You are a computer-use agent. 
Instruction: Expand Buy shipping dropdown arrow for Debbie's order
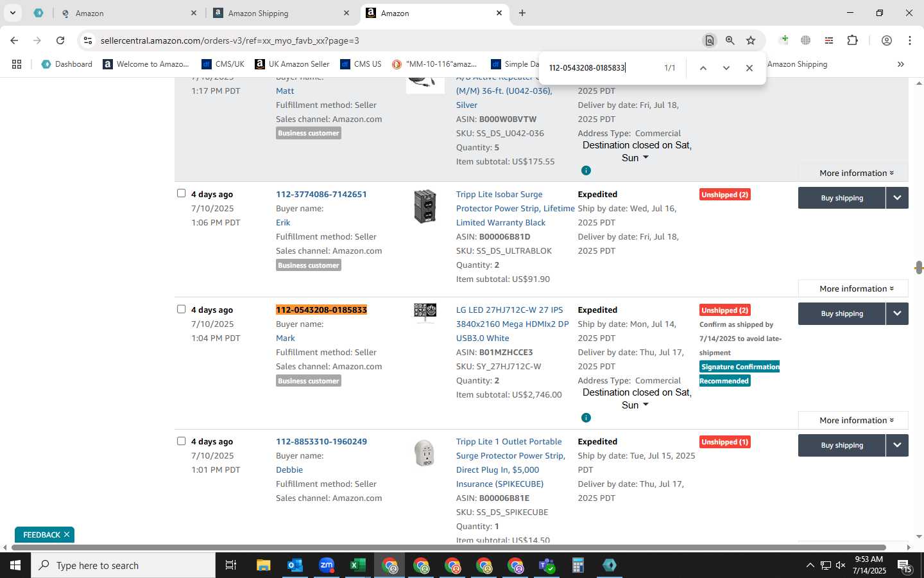pyautogui.click(x=897, y=445)
